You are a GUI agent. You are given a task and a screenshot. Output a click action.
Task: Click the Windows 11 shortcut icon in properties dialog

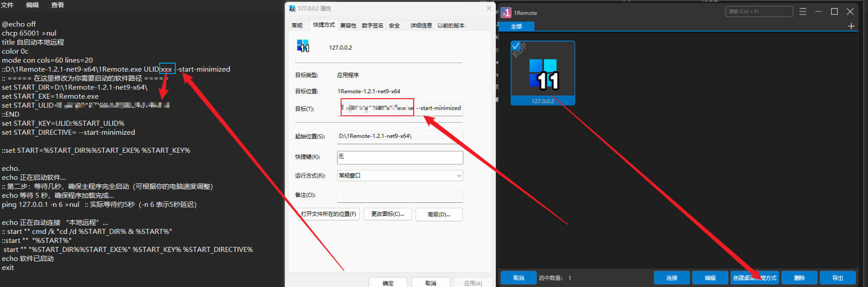point(303,46)
